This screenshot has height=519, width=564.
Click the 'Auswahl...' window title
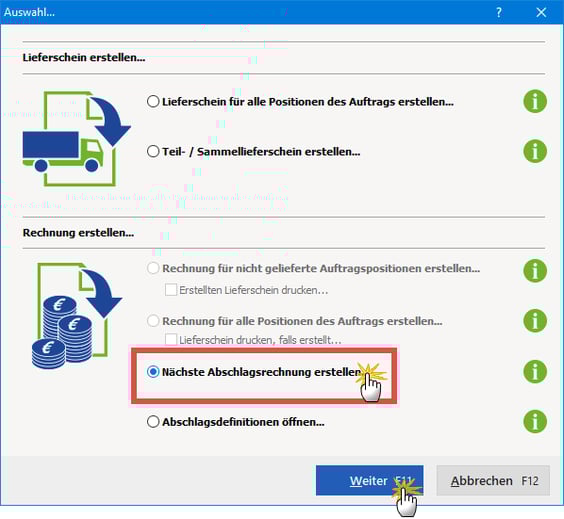(29, 12)
